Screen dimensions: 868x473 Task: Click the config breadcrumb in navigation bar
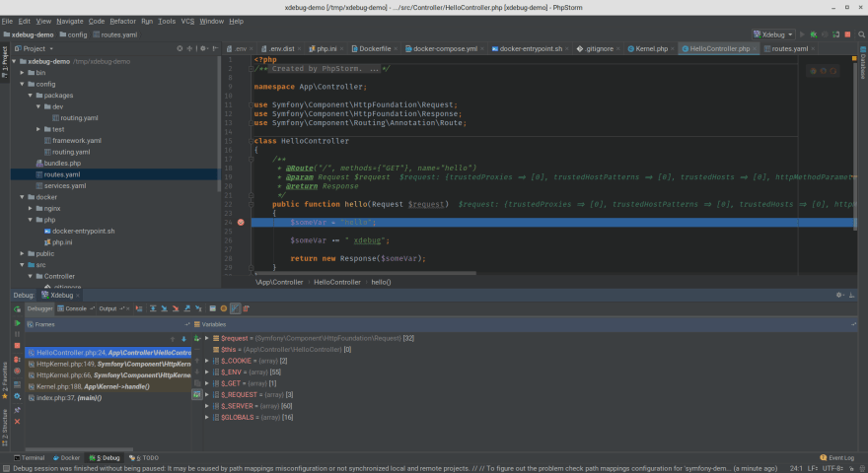tap(73, 34)
